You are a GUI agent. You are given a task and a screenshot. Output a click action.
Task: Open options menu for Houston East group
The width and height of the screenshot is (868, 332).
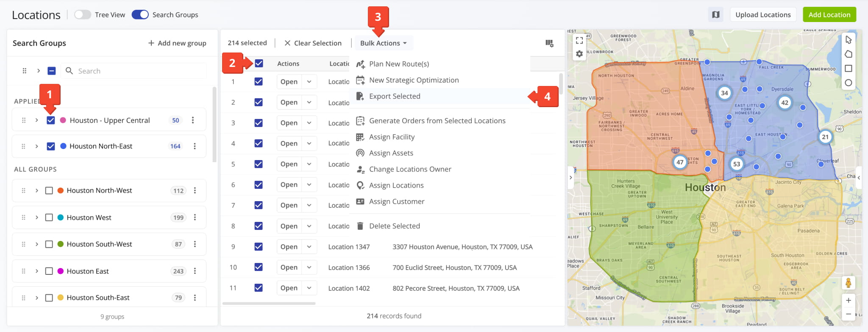point(195,271)
